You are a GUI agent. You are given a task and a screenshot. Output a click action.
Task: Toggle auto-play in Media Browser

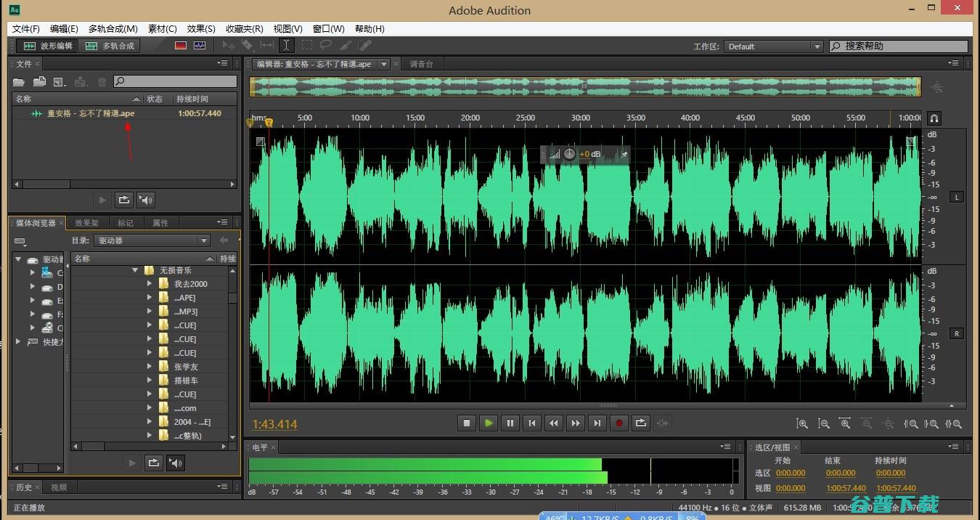(176, 463)
